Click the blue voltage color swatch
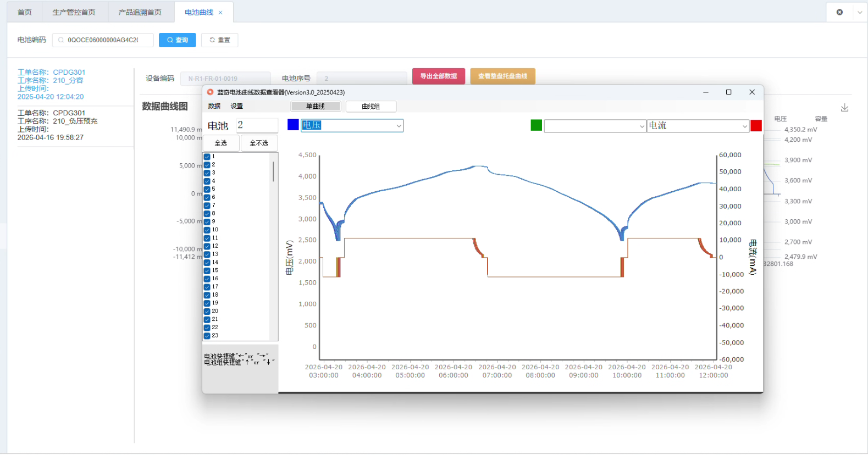Screen dimensions: 868x455 point(293,125)
